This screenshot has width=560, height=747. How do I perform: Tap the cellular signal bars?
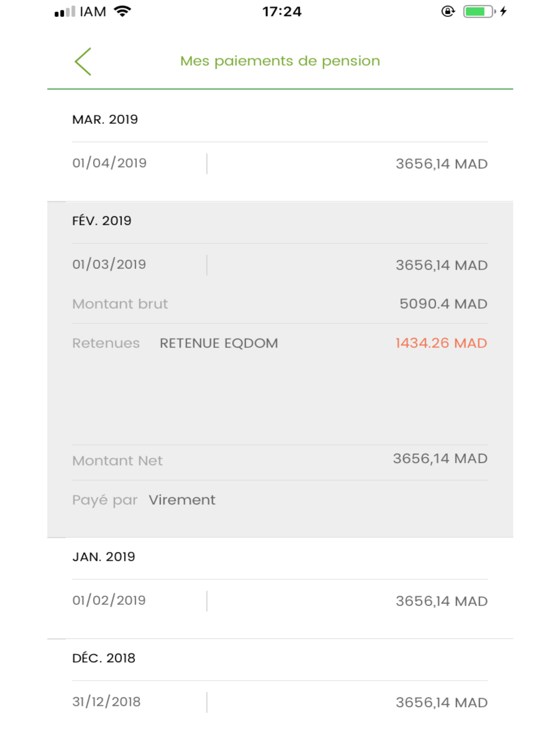65,12
